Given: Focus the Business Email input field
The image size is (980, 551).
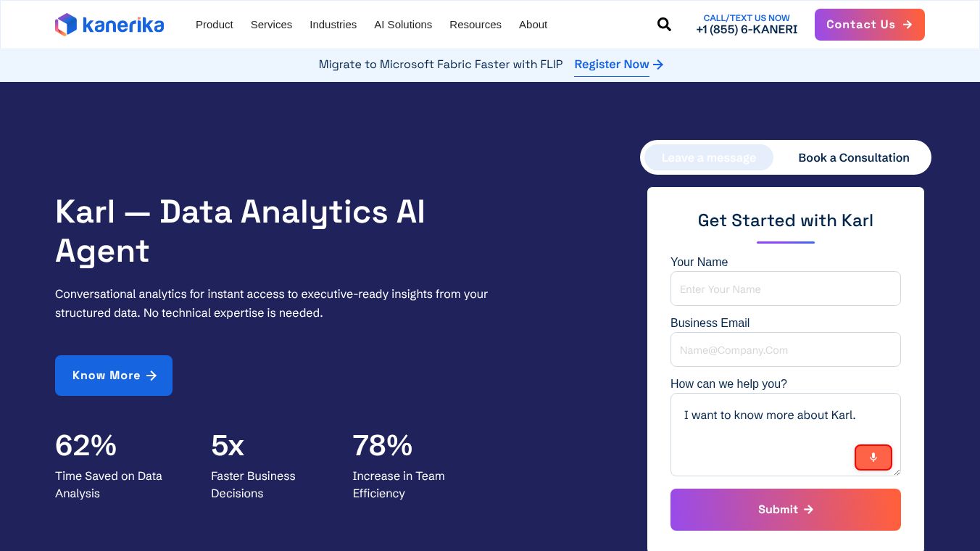Looking at the screenshot, I should (785, 349).
